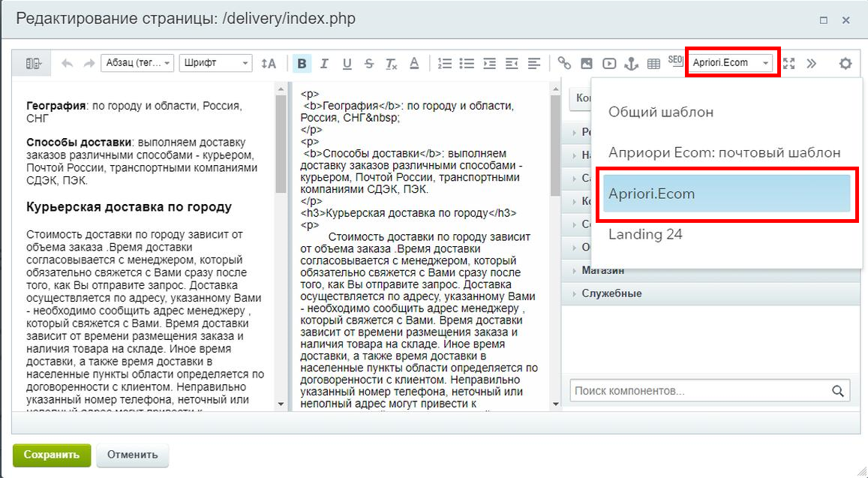Click the insert link icon
868x478 pixels.
tap(564, 64)
